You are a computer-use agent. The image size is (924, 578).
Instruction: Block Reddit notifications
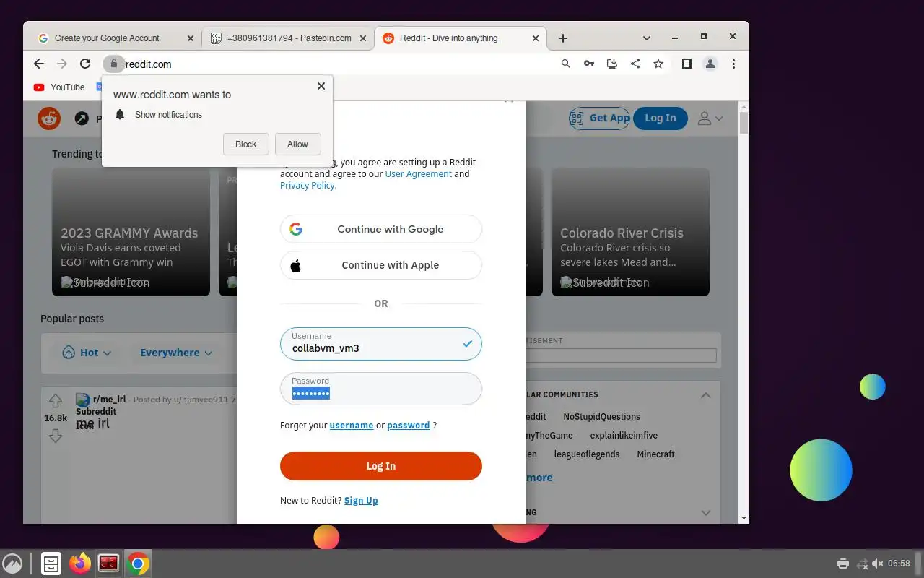(x=246, y=144)
